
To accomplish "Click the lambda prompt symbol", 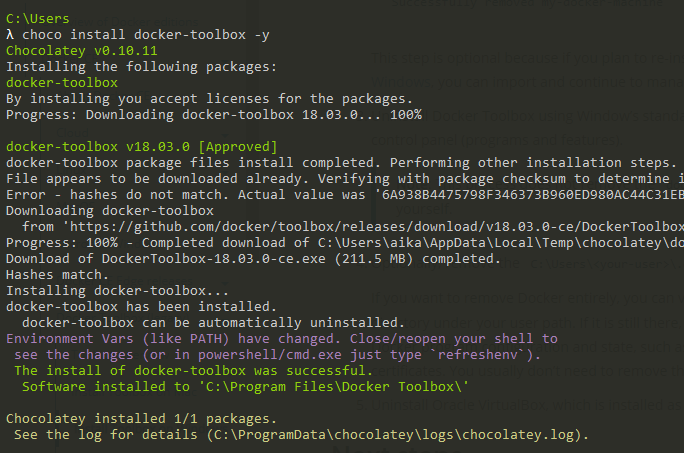I will click(x=10, y=35).
